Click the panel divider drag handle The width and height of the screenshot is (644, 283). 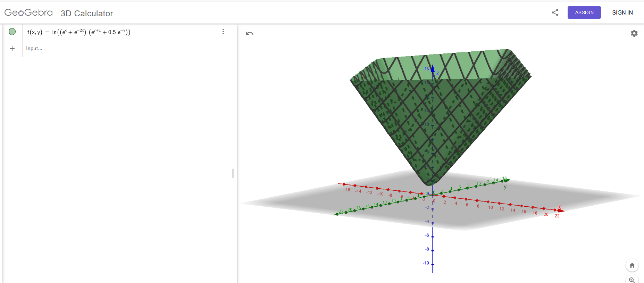pyautogui.click(x=233, y=173)
